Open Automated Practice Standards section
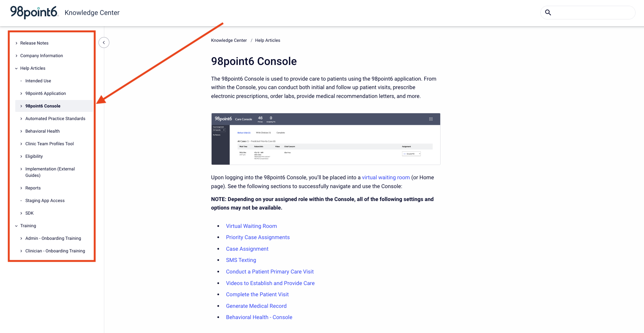 pos(55,119)
